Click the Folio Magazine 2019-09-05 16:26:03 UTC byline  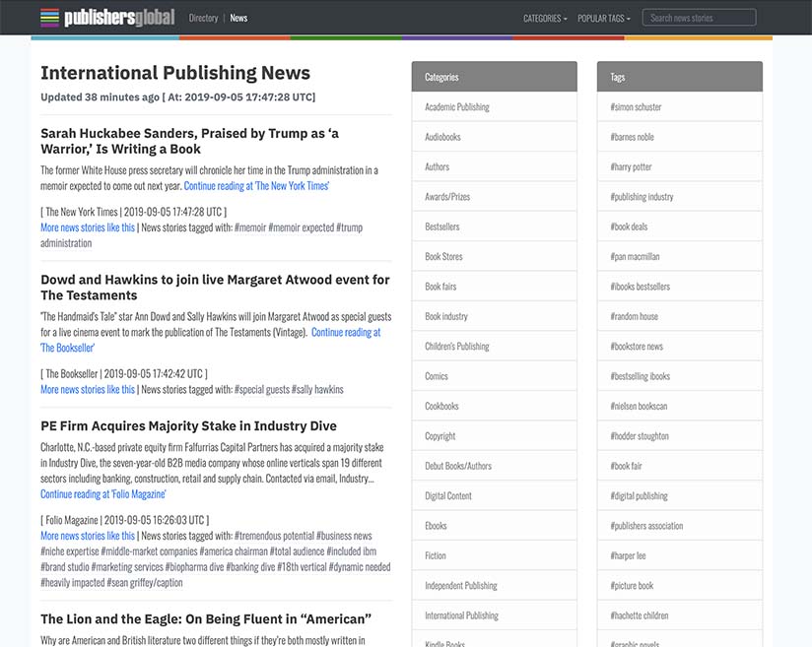pos(125,520)
